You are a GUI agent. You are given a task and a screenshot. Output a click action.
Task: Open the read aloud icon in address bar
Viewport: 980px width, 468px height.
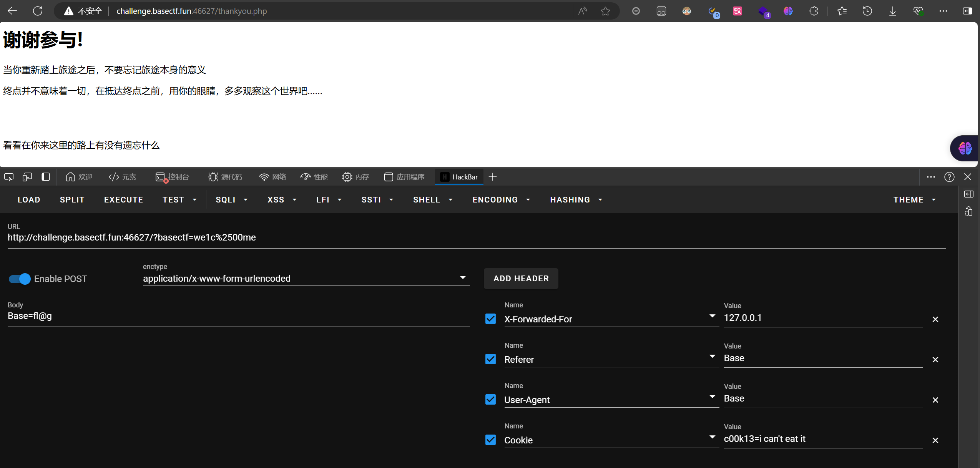pyautogui.click(x=583, y=11)
